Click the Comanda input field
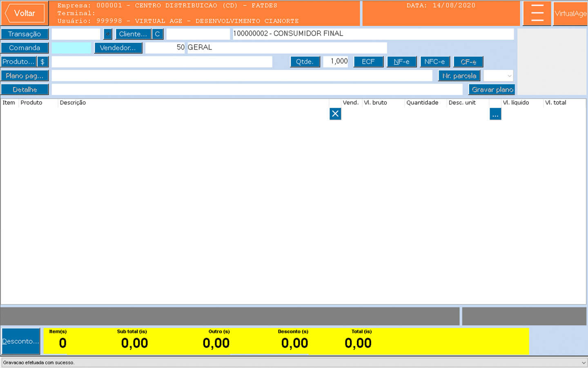Viewport: 588px width, 368px height. 71,48
